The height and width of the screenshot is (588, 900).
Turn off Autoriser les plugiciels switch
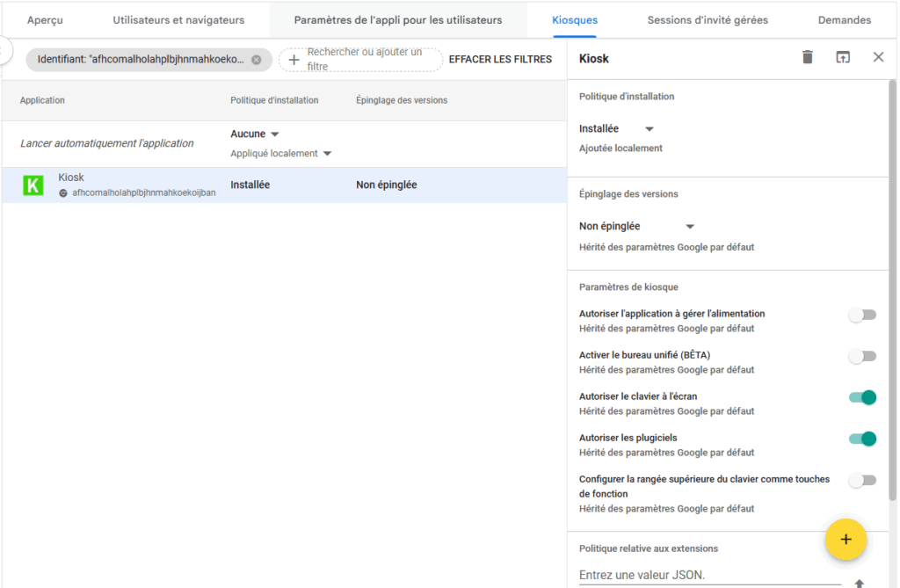click(x=862, y=439)
